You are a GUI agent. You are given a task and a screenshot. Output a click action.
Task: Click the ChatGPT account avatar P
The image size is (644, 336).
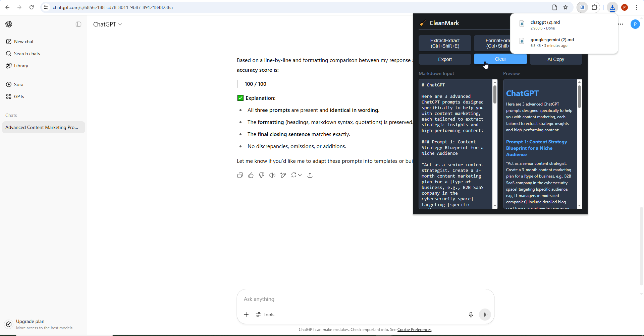(x=635, y=24)
